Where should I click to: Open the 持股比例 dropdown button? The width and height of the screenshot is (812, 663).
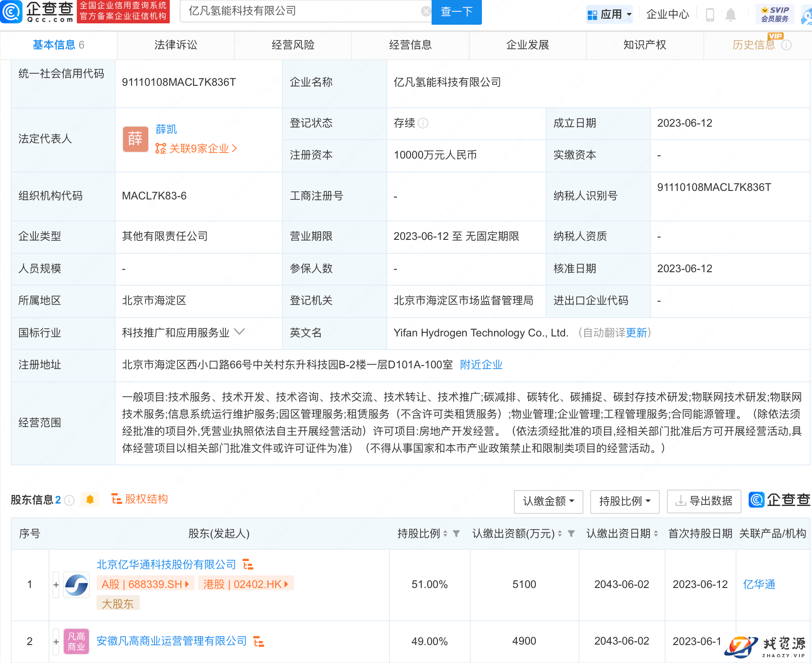pyautogui.click(x=625, y=501)
